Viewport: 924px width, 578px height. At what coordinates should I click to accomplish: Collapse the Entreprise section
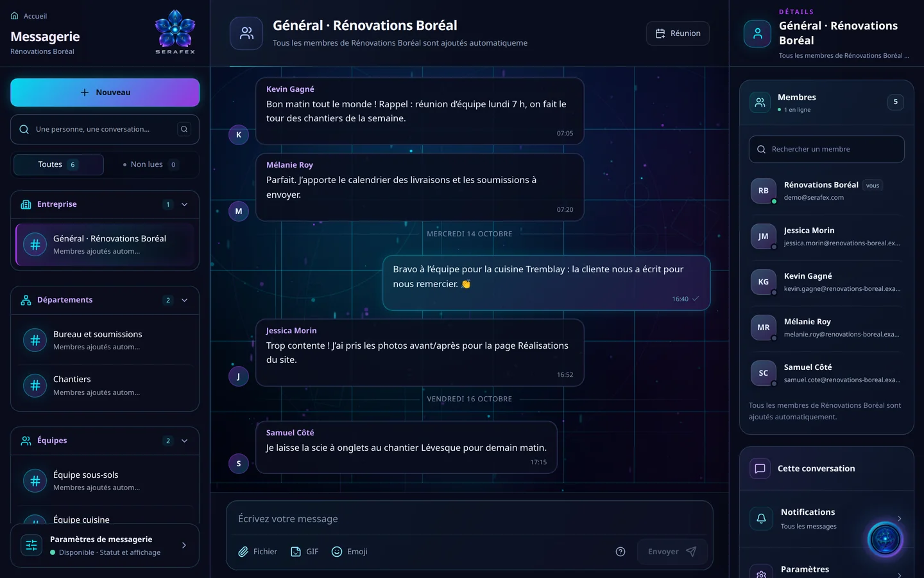[184, 204]
